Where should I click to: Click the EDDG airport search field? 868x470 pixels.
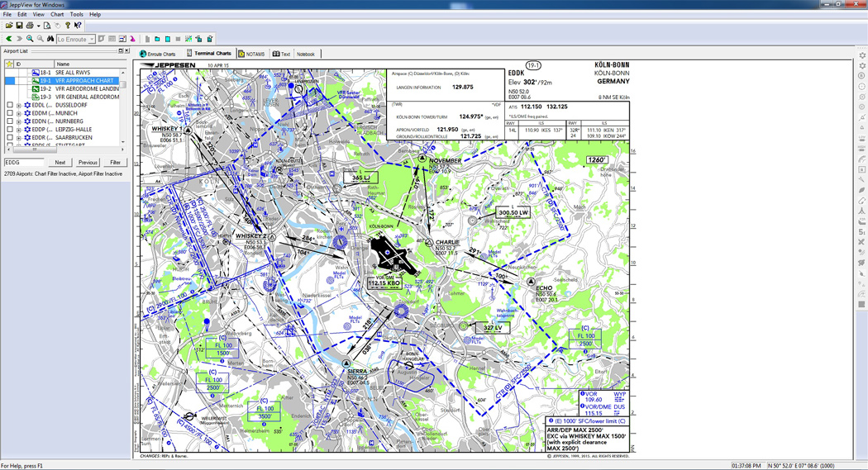pos(24,163)
